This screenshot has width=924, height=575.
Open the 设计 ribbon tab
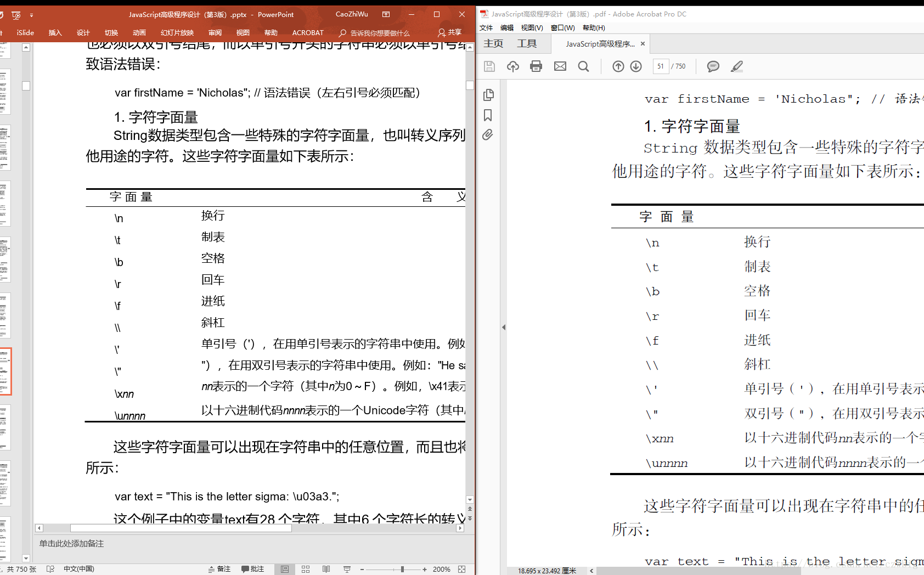point(83,33)
